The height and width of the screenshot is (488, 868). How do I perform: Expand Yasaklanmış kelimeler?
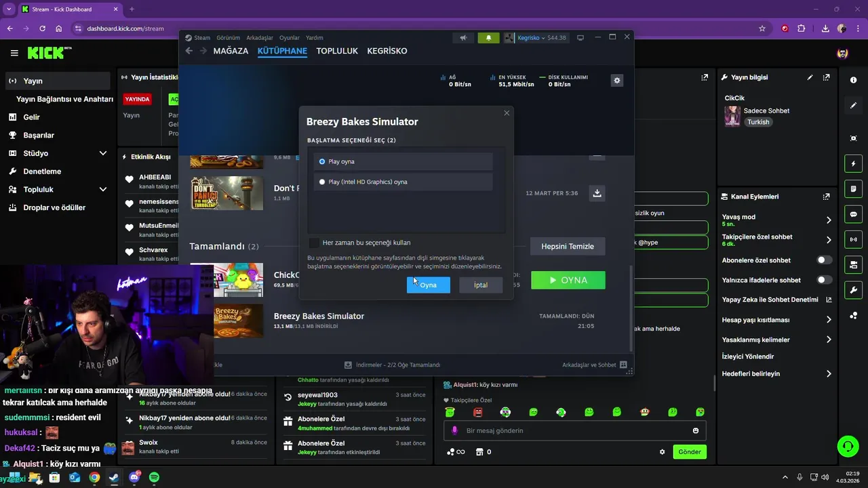click(829, 340)
